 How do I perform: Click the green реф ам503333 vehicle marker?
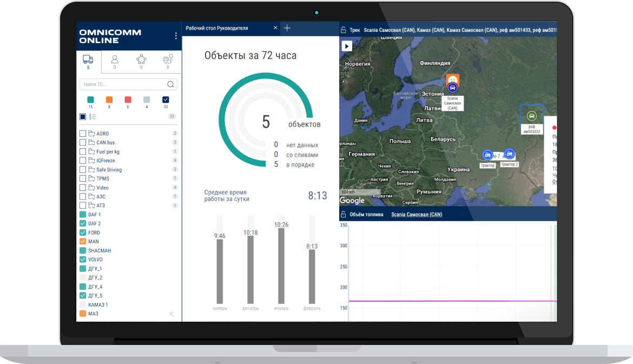click(532, 116)
